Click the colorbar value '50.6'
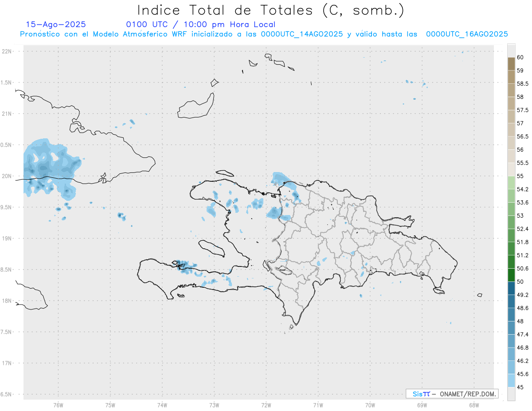 point(523,268)
